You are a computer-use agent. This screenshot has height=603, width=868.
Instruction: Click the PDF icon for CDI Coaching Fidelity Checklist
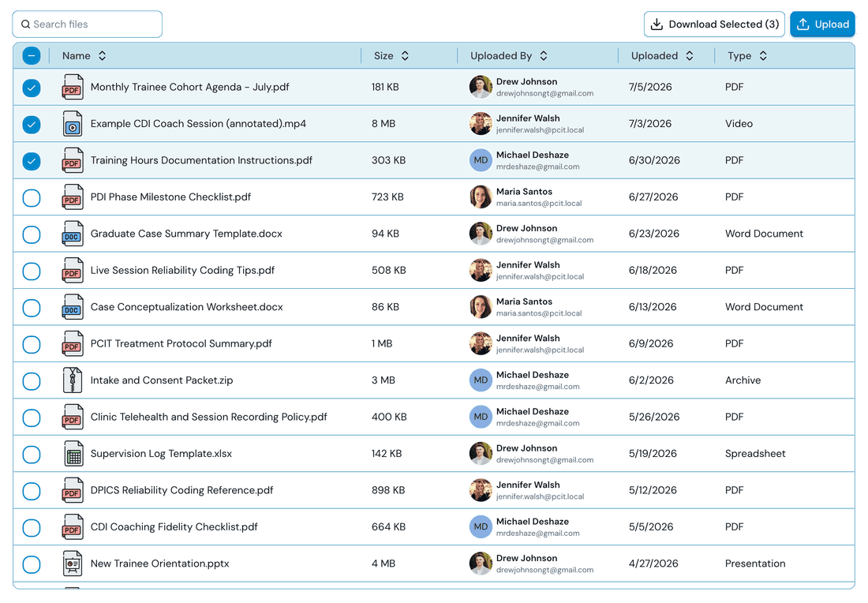click(x=73, y=526)
